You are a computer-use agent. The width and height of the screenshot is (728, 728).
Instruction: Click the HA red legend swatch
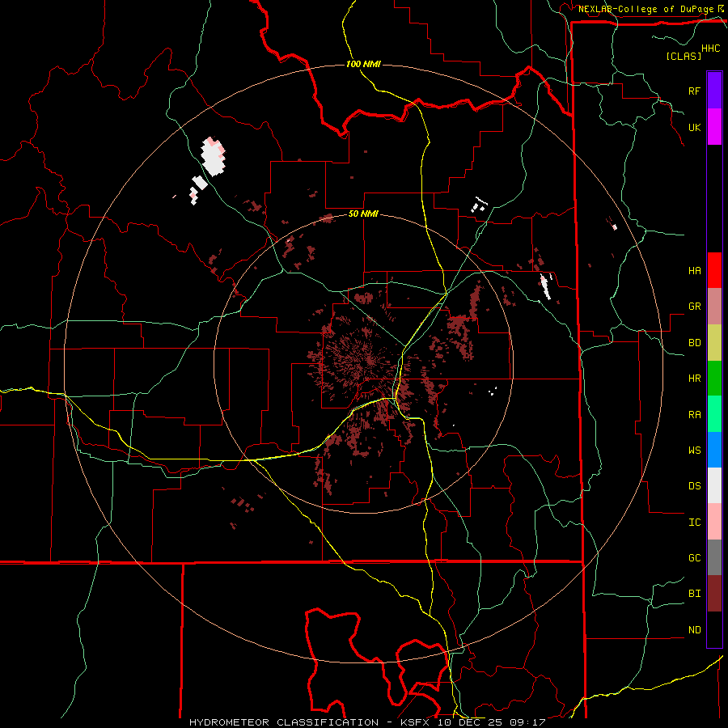pyautogui.click(x=714, y=270)
